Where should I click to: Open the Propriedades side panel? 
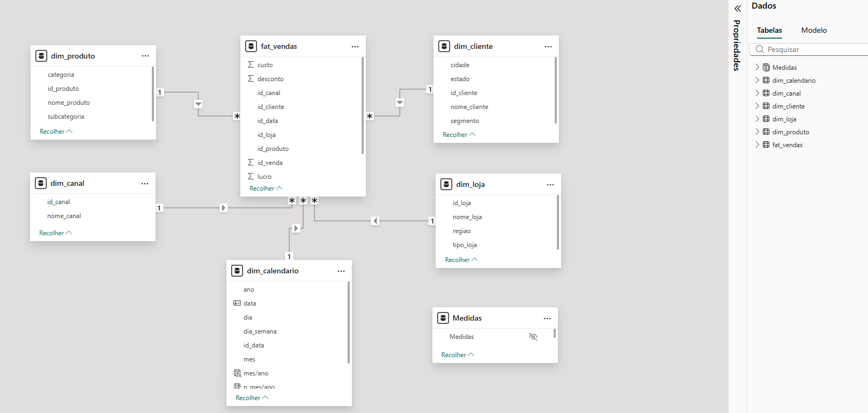point(737,46)
